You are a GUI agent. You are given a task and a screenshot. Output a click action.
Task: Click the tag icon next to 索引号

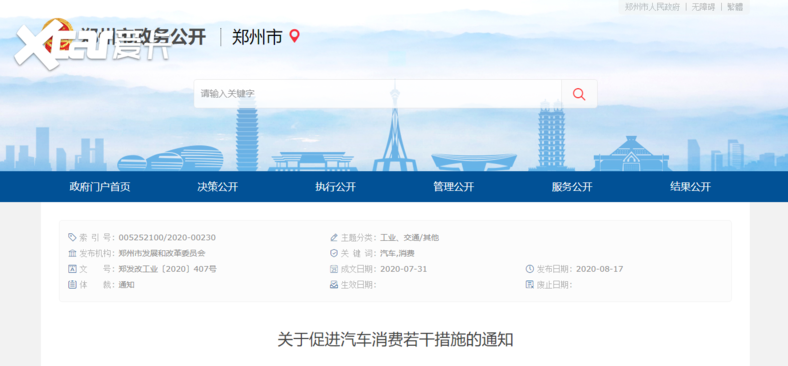pos(72,237)
